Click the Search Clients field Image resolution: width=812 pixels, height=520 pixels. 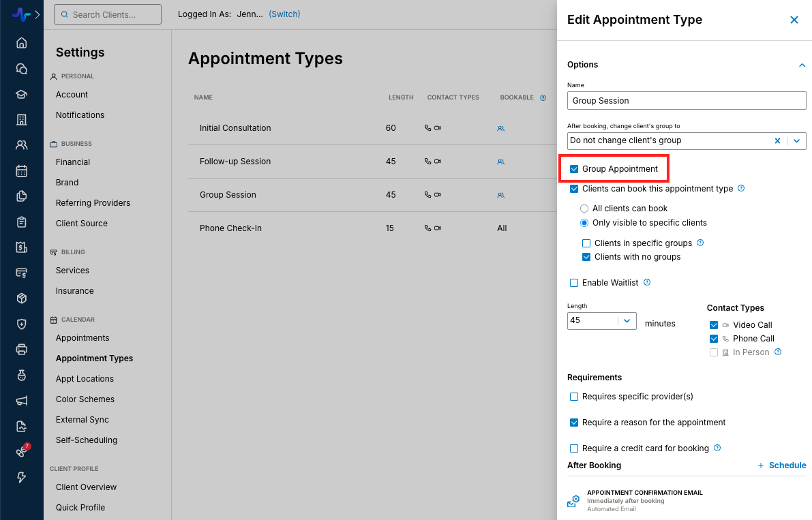pyautogui.click(x=108, y=14)
